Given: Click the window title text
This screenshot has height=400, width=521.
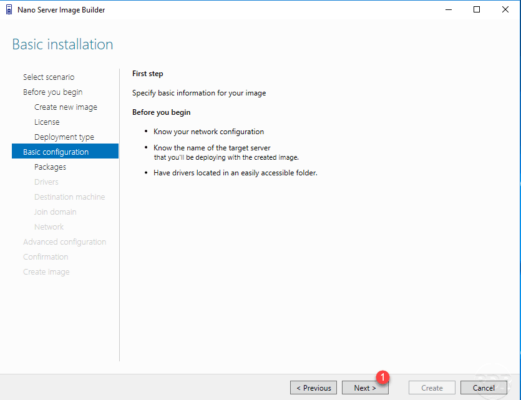Looking at the screenshot, I should [x=61, y=10].
